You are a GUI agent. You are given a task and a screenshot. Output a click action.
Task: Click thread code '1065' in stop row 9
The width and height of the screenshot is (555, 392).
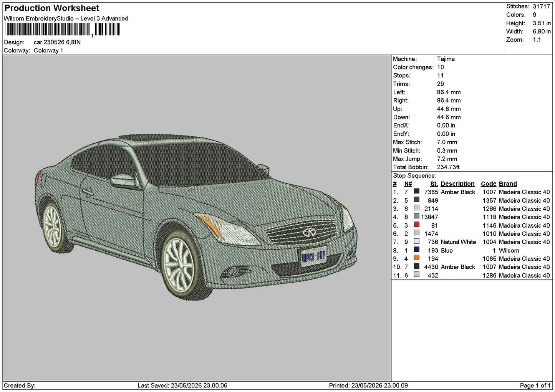(489, 259)
